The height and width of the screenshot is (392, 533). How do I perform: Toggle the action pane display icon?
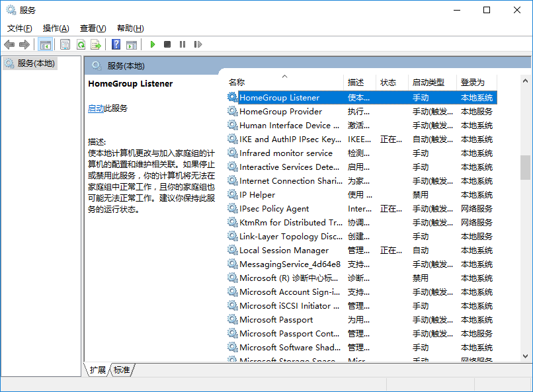click(132, 44)
